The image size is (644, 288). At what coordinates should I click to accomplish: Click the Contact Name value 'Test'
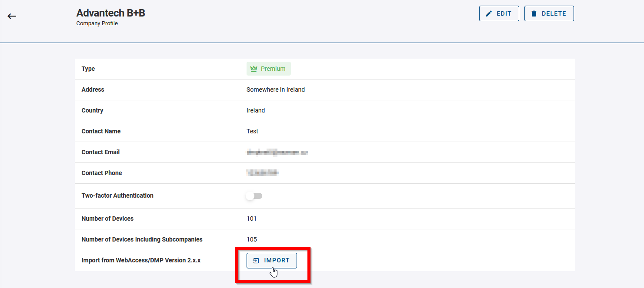click(252, 131)
